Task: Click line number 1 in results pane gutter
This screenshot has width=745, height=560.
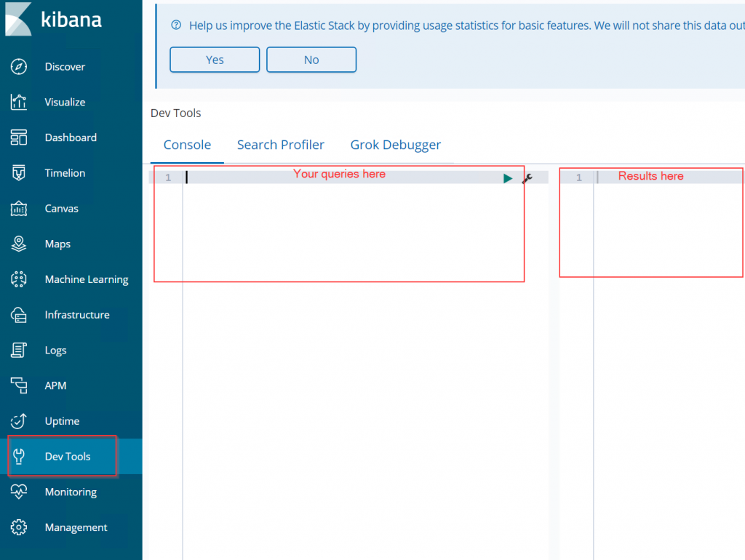Action: click(578, 177)
